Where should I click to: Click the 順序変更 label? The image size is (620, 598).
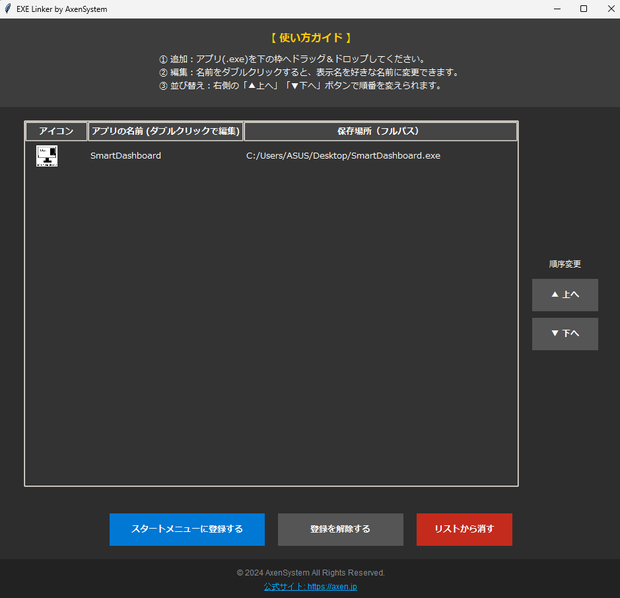pyautogui.click(x=565, y=264)
